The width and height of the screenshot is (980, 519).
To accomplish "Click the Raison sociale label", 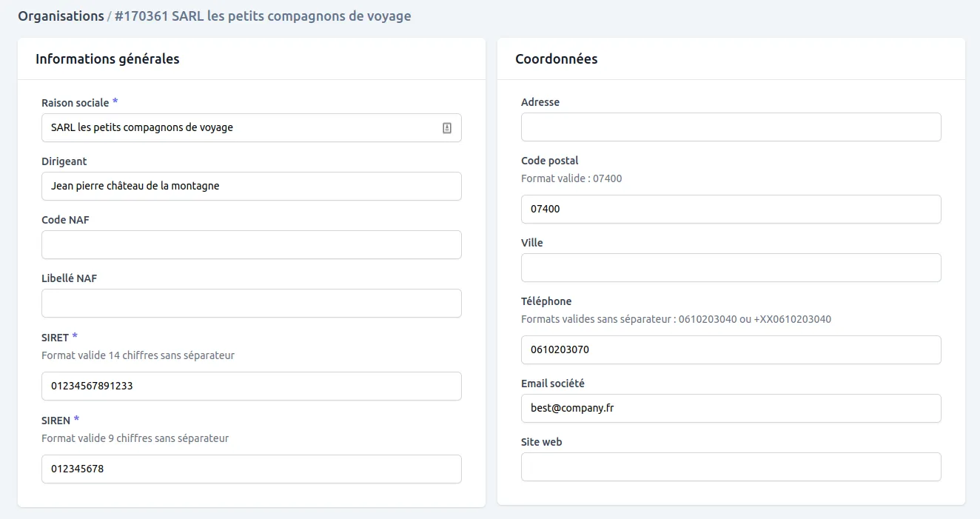I will 75,103.
